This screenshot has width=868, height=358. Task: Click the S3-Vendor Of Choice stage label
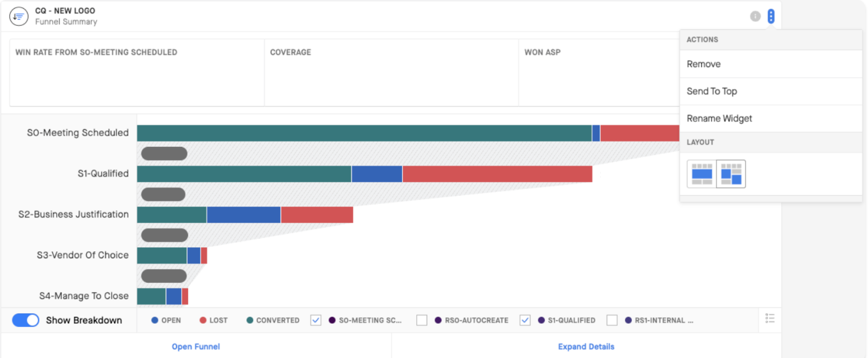(x=83, y=255)
